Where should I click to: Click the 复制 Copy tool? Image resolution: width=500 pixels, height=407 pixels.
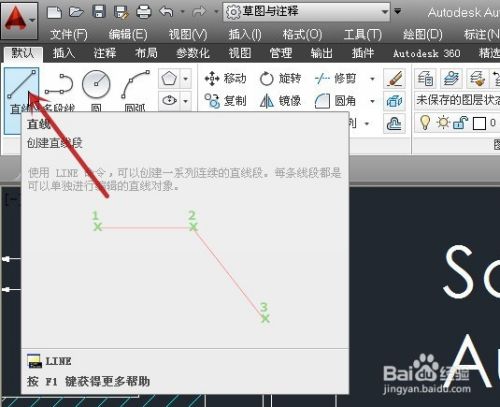point(225,100)
